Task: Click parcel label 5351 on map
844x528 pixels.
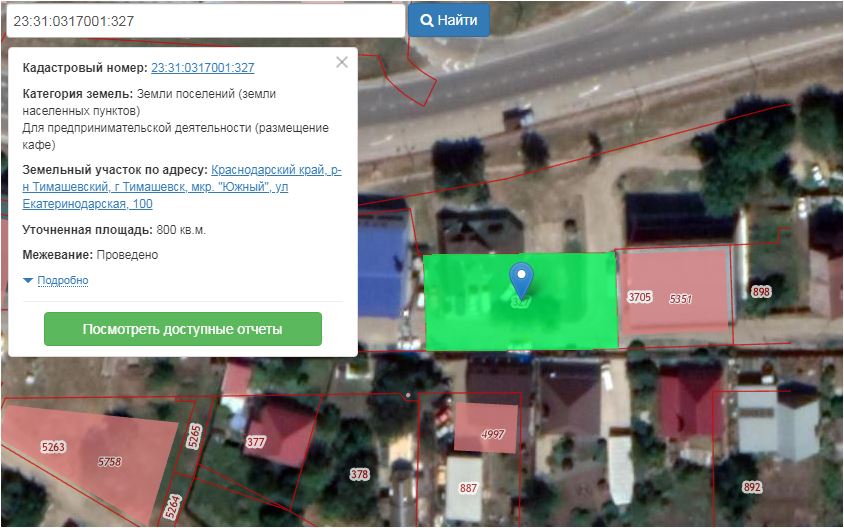Action: (x=681, y=299)
